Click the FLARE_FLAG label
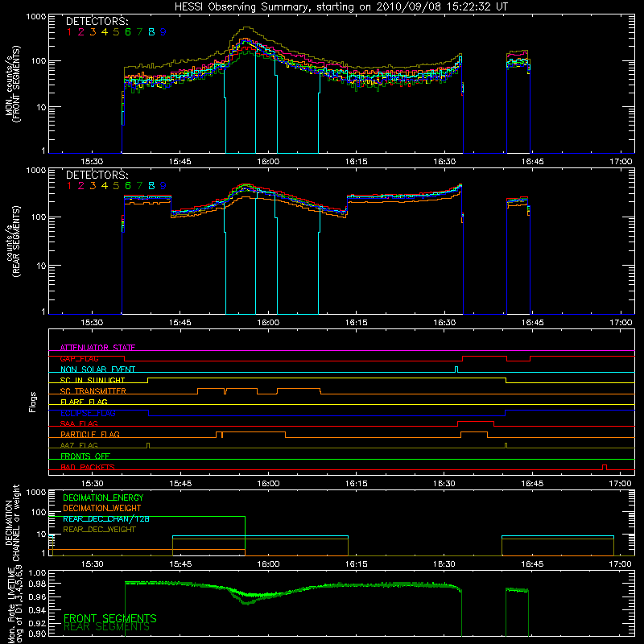Screen dimensions: 644x644 tap(84, 402)
